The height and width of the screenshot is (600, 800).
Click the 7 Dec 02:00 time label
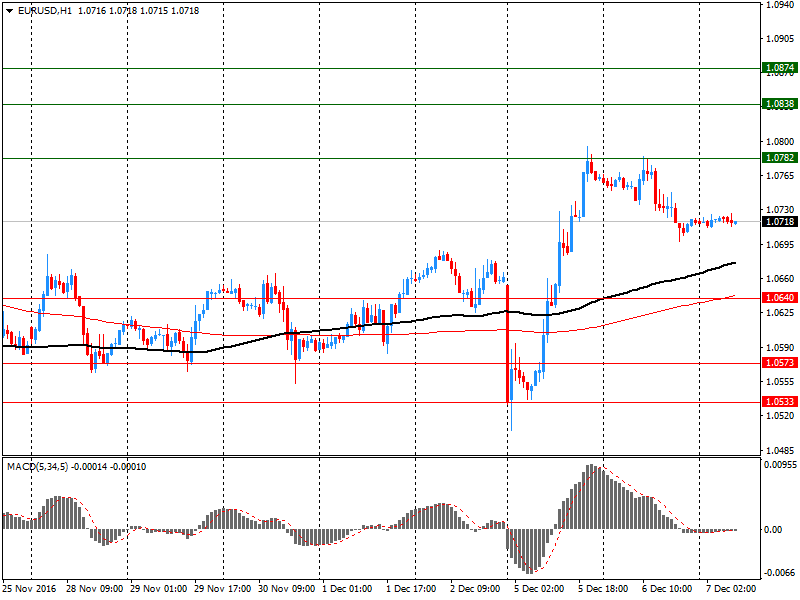tap(731, 589)
